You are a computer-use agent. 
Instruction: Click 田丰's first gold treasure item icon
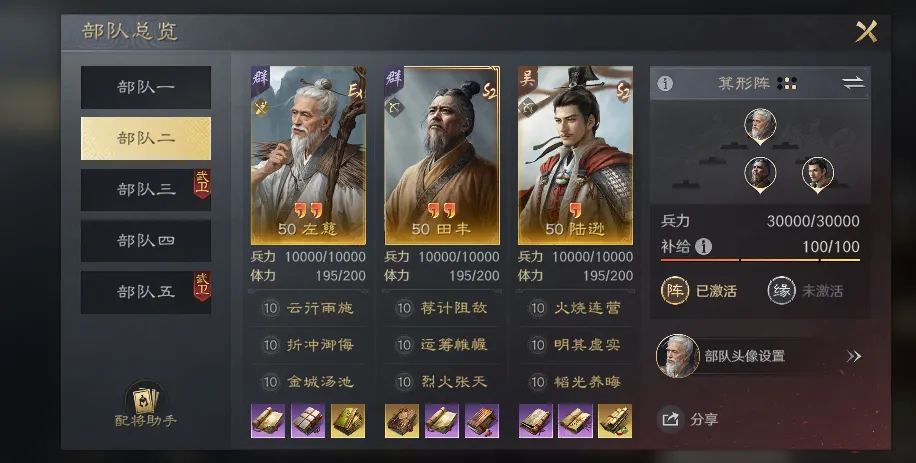coord(402,421)
